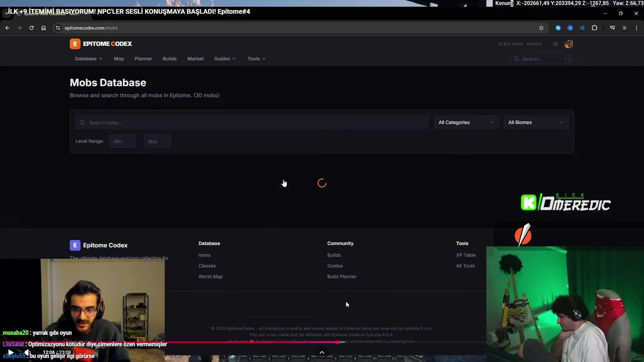Open the media control playlist icon
This screenshot has width=644, height=362.
click(612, 28)
